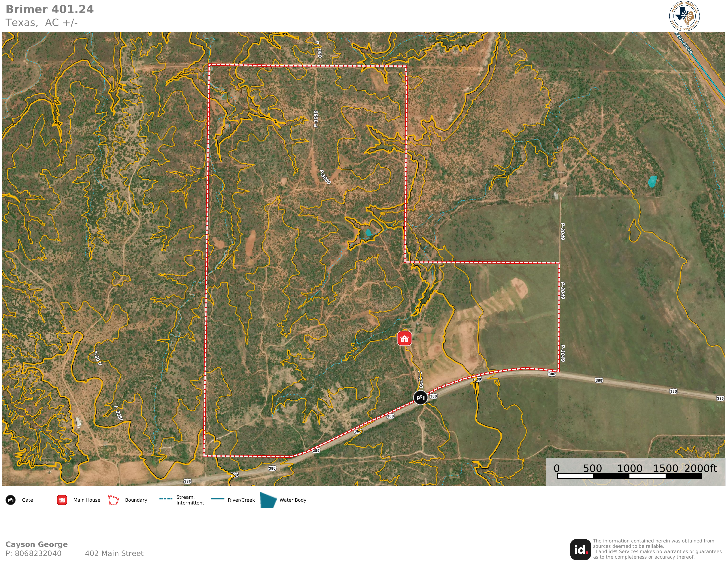The image size is (728, 563).
Task: Click the 'Brimer 401.24' map title
Action: (x=50, y=9)
